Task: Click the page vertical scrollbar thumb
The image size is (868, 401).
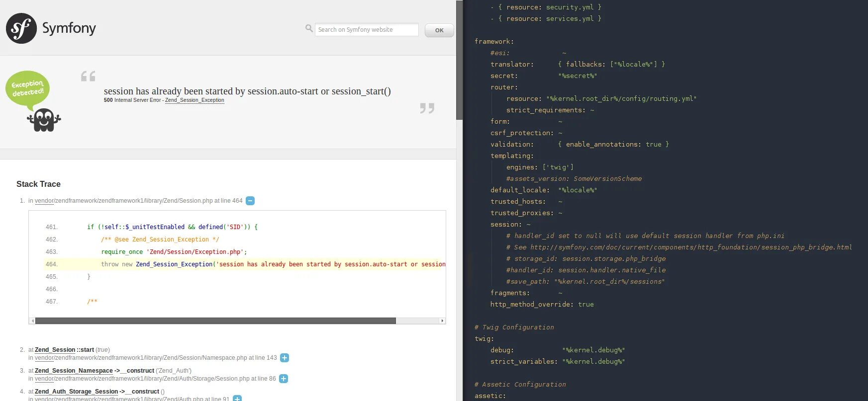Action: tap(459, 60)
